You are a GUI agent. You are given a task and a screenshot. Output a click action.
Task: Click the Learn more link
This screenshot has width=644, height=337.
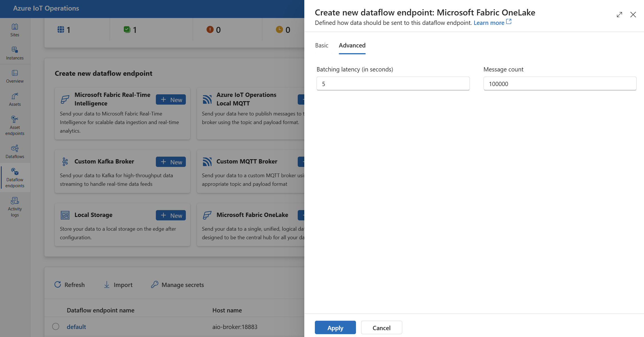coord(492,22)
